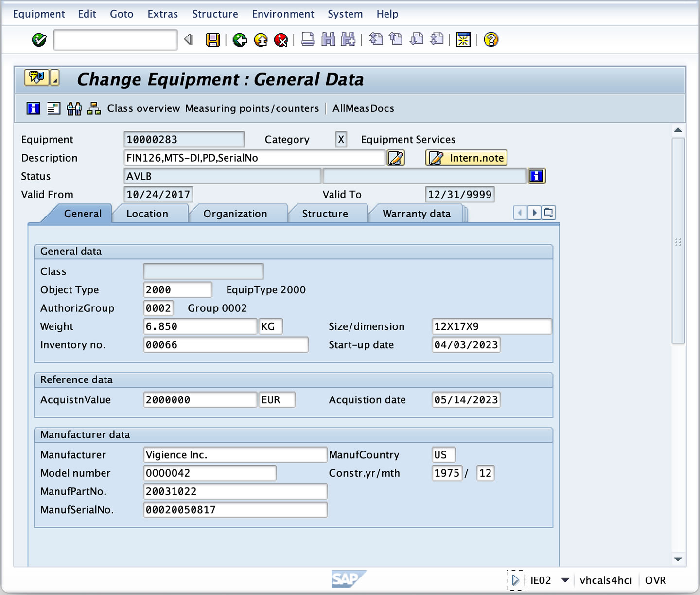Image resolution: width=700 pixels, height=595 pixels.
Task: Click the Save icon in the toolbar
Action: pyautogui.click(x=212, y=39)
